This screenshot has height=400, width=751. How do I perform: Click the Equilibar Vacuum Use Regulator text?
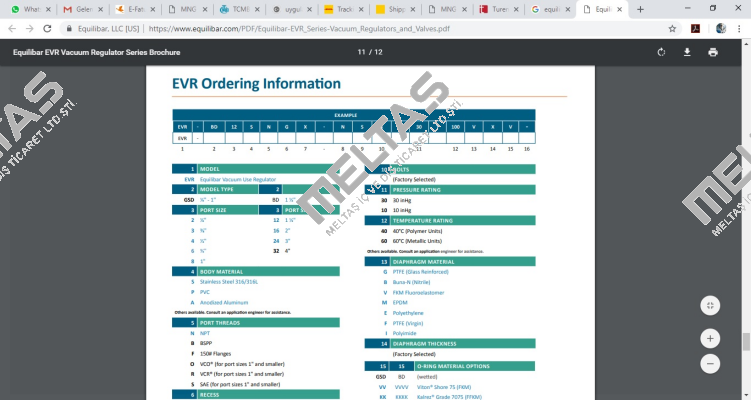(238, 179)
